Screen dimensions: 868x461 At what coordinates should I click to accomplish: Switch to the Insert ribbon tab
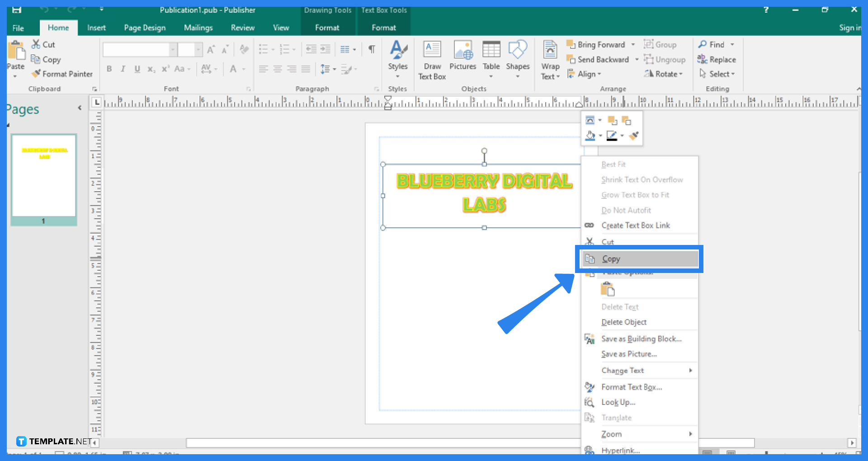96,28
